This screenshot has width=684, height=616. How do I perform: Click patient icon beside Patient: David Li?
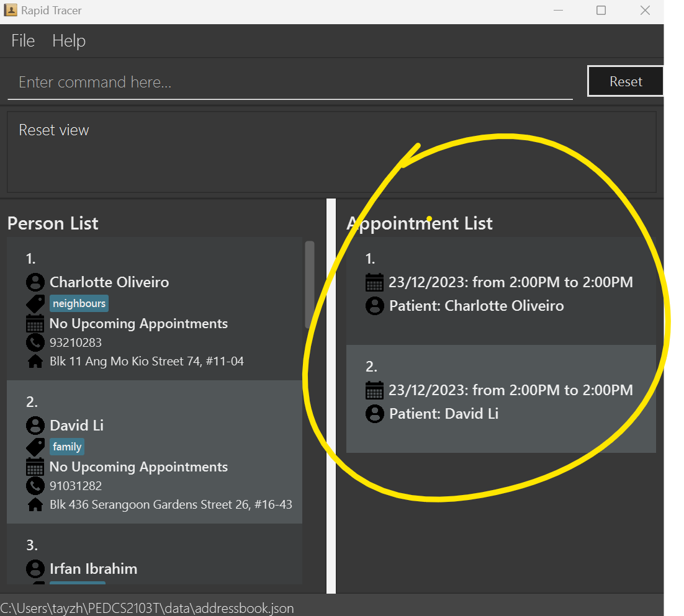[x=375, y=414]
